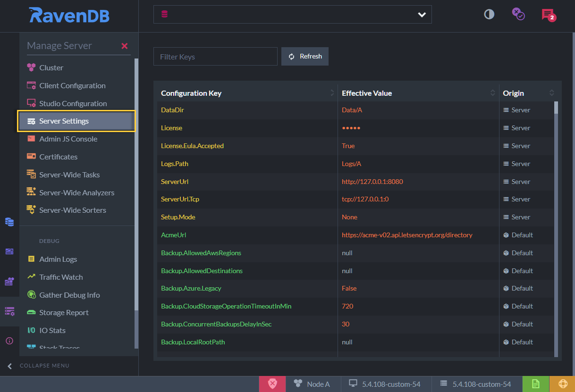Click the Default origin cell in the AcmeUrl row
This screenshot has height=392, width=575.
click(x=518, y=235)
